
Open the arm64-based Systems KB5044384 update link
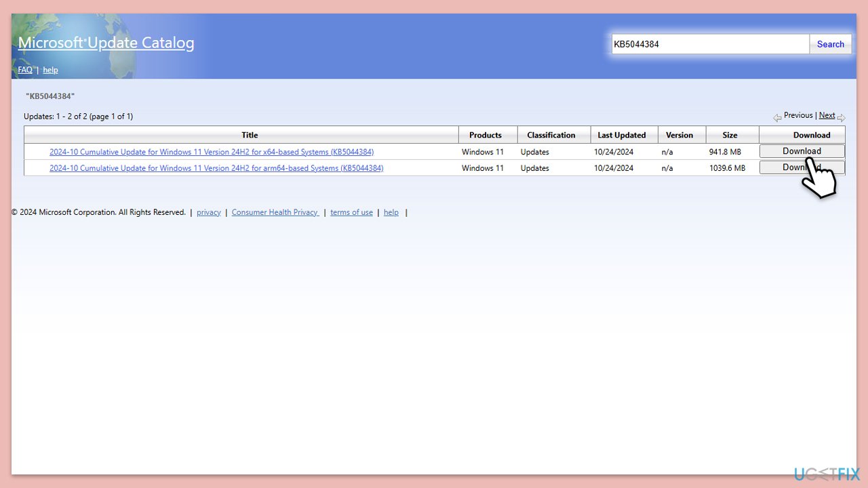click(x=216, y=168)
